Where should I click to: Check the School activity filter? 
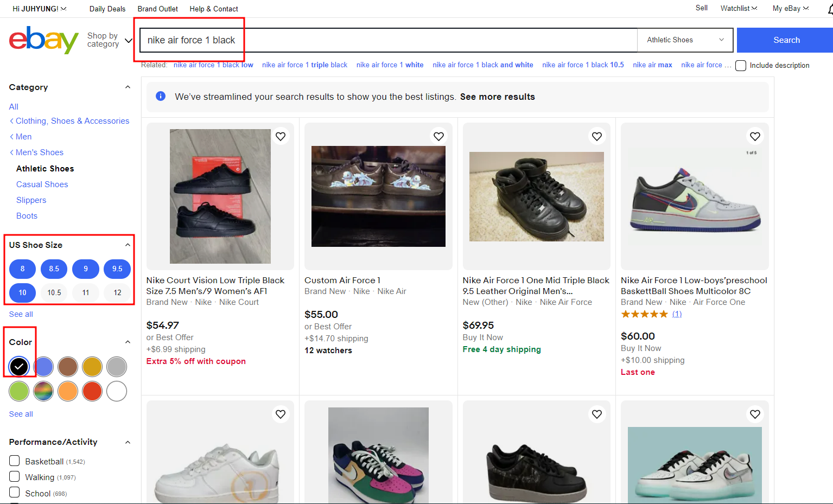coord(15,492)
